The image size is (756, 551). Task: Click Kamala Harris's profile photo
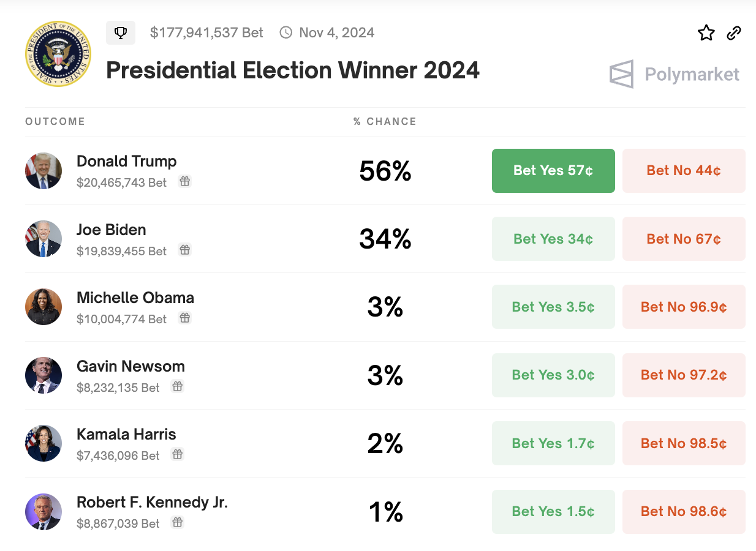[43, 443]
